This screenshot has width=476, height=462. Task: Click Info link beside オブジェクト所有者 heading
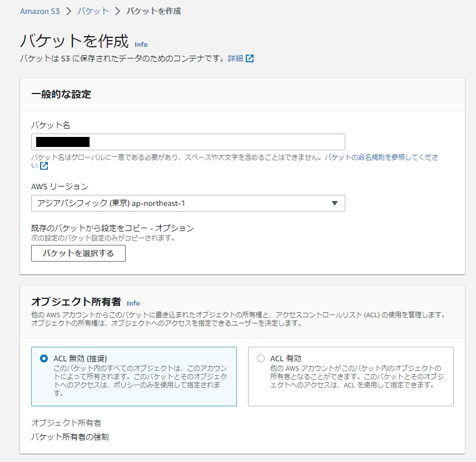click(x=133, y=303)
